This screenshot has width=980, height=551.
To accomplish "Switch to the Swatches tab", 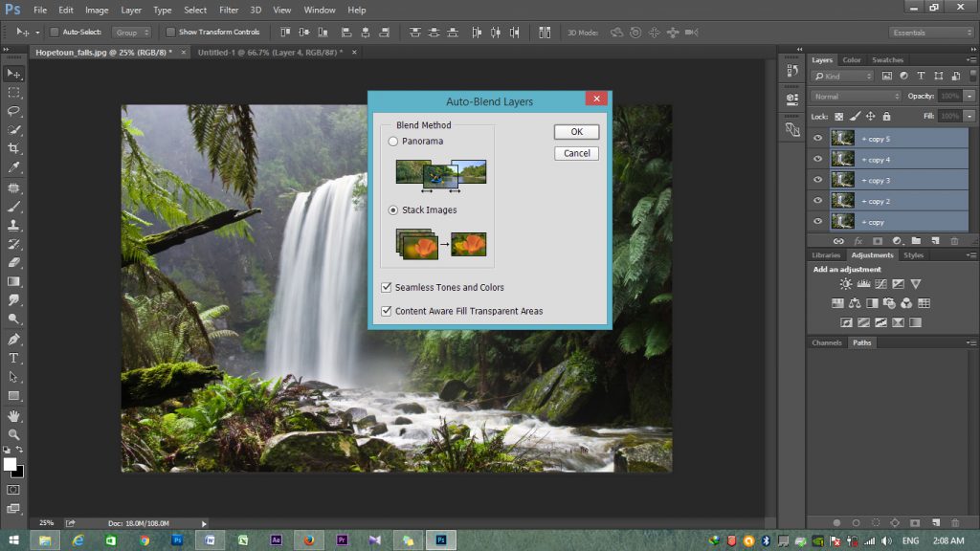I will pos(887,60).
